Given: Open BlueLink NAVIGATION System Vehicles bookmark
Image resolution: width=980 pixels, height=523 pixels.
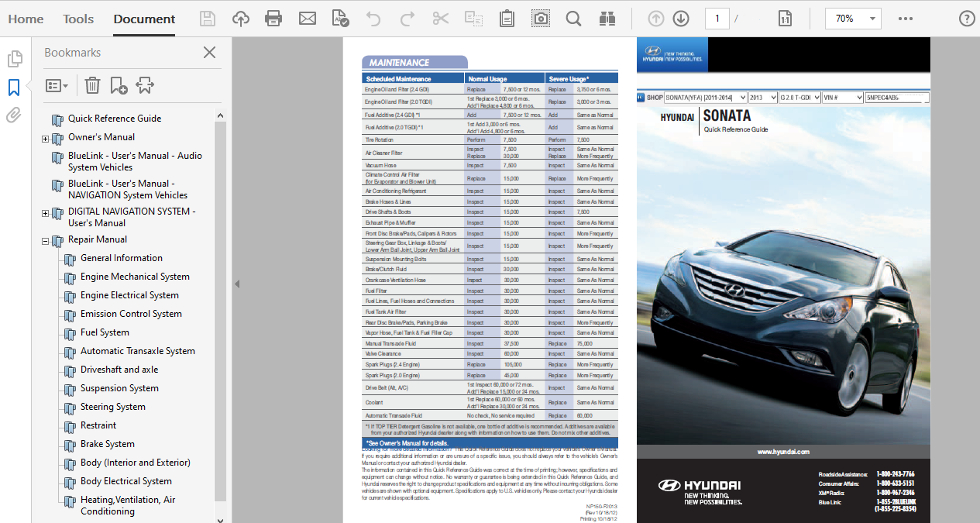Looking at the screenshot, I should [128, 189].
